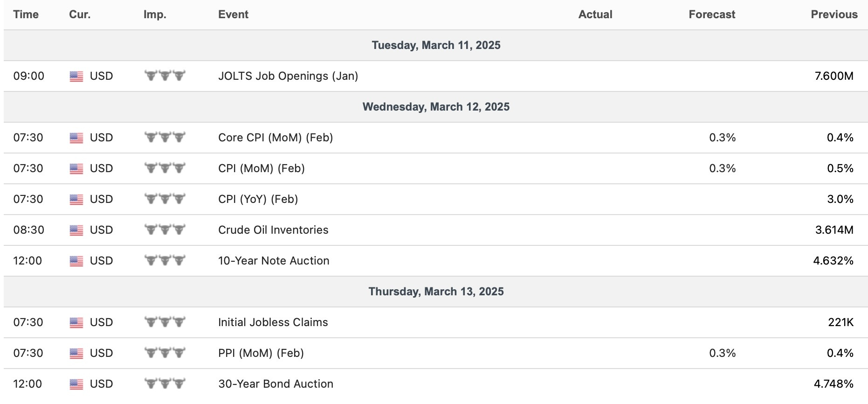This screenshot has height=404, width=868.
Task: Click the Imp. column header
Action: click(155, 15)
